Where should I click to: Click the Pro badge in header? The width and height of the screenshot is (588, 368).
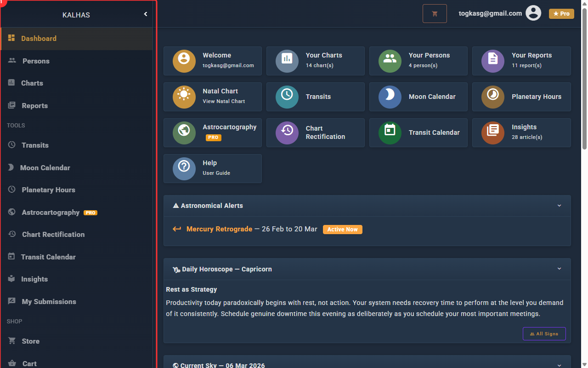[561, 14]
